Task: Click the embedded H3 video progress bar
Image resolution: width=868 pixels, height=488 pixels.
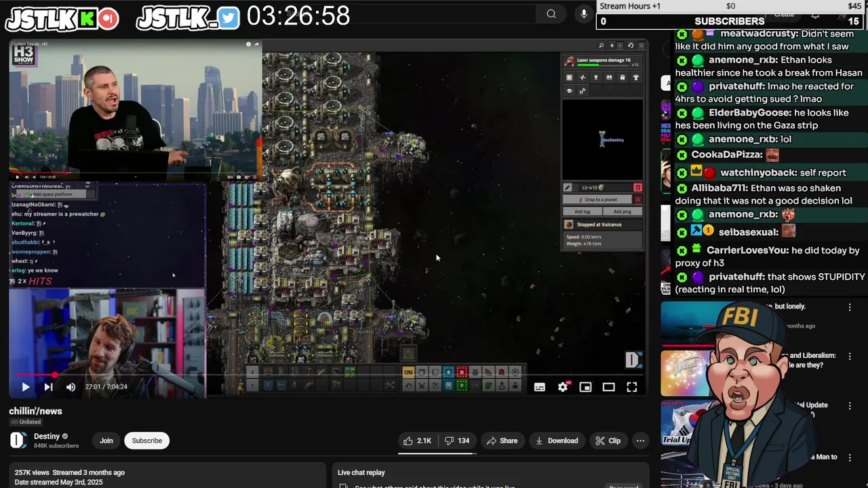Action: (136, 173)
